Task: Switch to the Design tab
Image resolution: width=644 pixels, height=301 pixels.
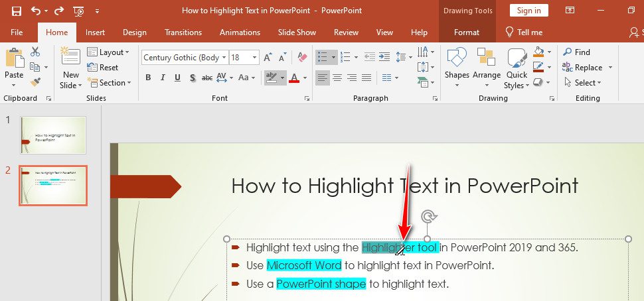Action: [135, 32]
